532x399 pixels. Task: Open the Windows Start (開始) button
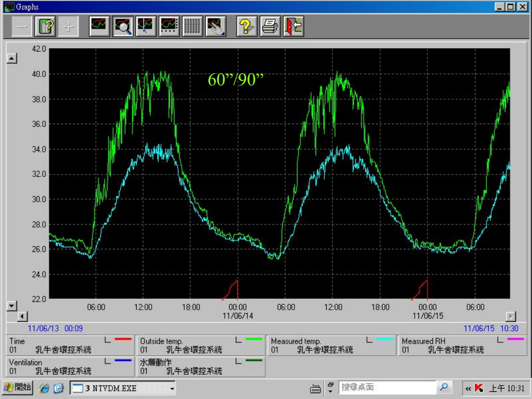[18, 387]
